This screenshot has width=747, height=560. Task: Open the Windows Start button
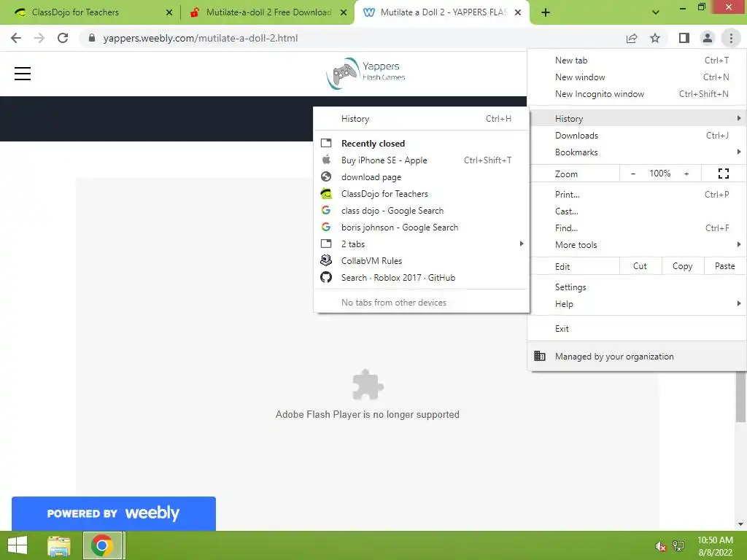pyautogui.click(x=18, y=545)
